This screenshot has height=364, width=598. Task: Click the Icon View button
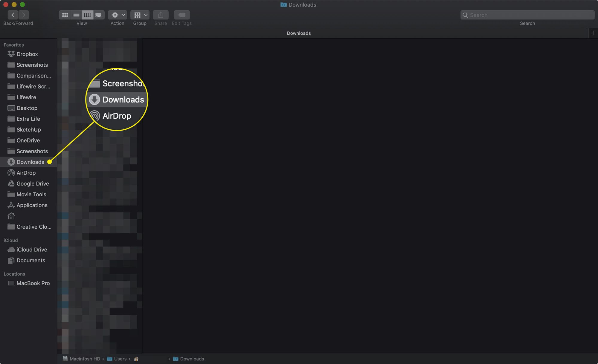(x=65, y=15)
